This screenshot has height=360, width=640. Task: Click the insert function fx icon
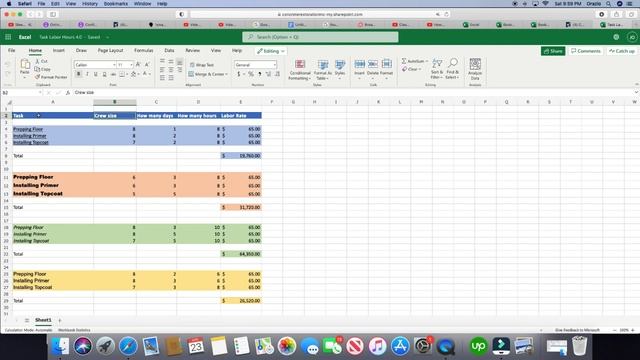point(68,93)
